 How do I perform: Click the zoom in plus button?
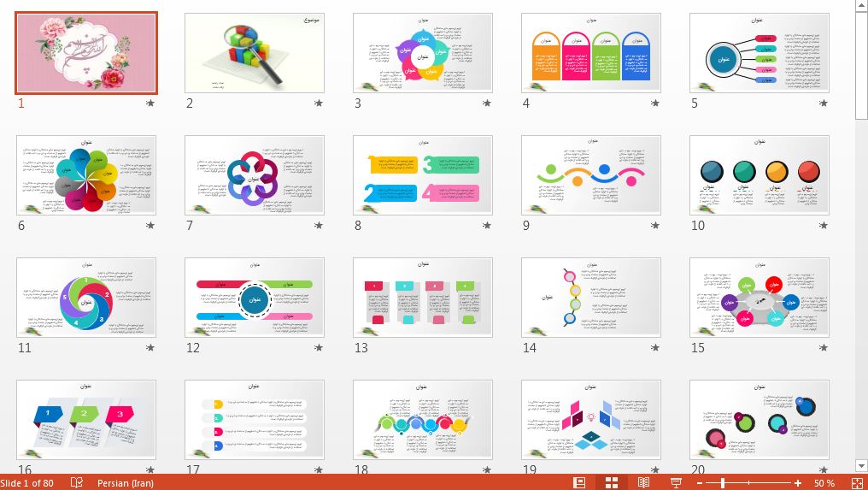coord(798,483)
